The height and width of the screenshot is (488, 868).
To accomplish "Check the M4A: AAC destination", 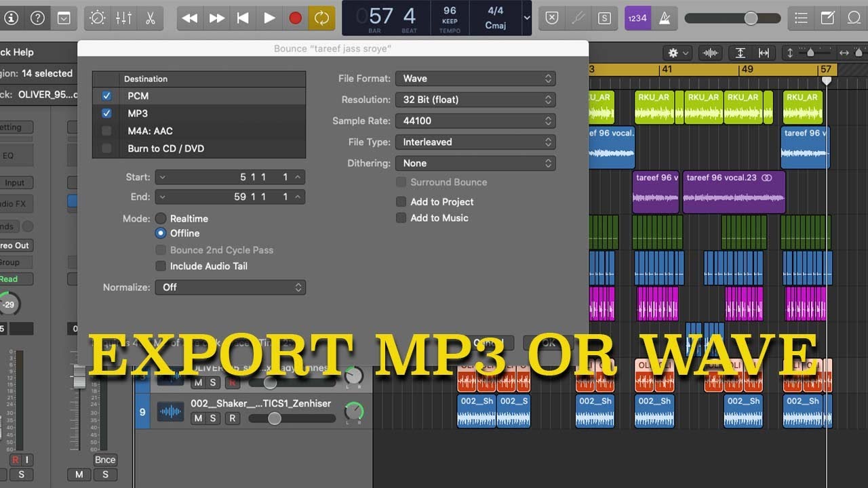I will point(106,131).
